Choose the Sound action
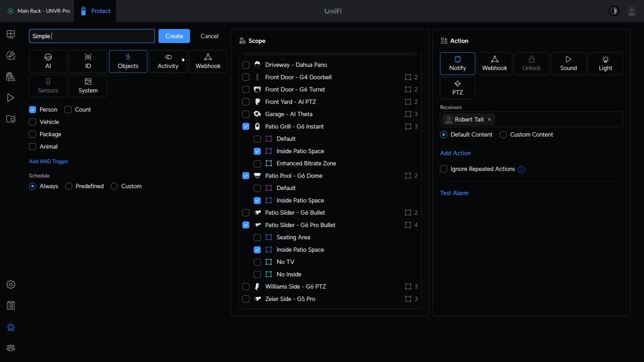The height and width of the screenshot is (362, 644). (x=569, y=63)
